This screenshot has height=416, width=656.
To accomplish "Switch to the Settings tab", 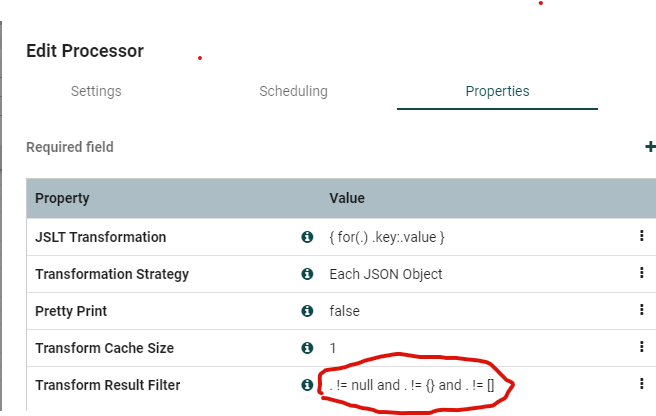I will (96, 91).
